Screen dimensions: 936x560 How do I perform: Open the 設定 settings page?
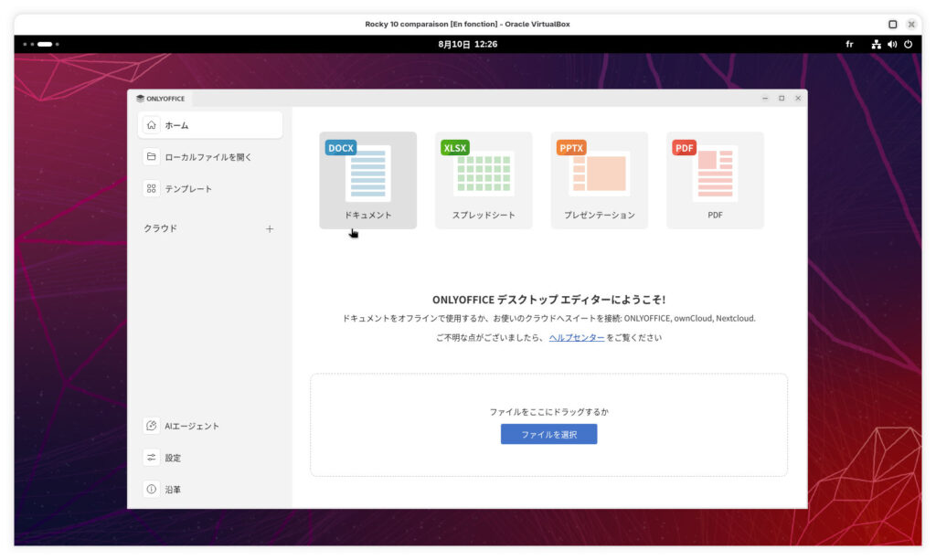click(210, 458)
